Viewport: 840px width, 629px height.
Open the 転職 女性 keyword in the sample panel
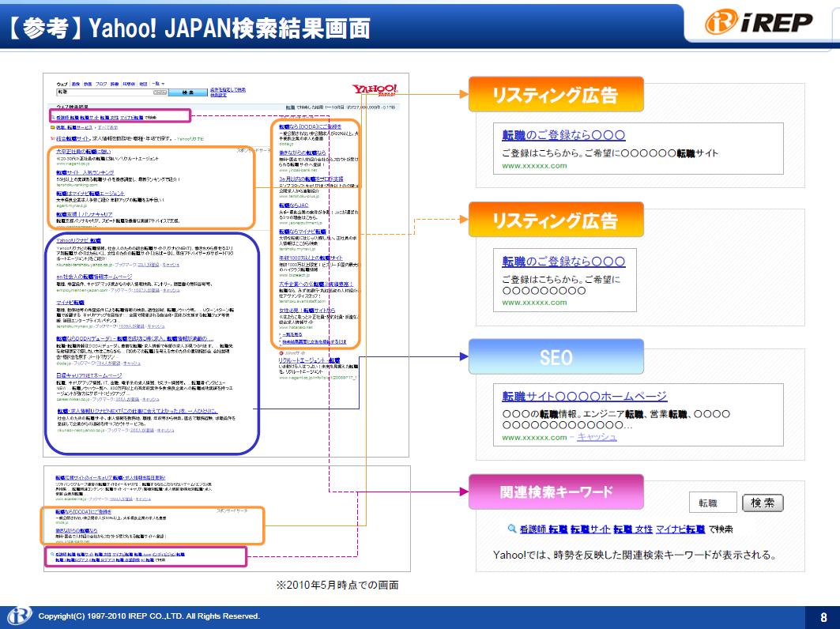coord(633,529)
